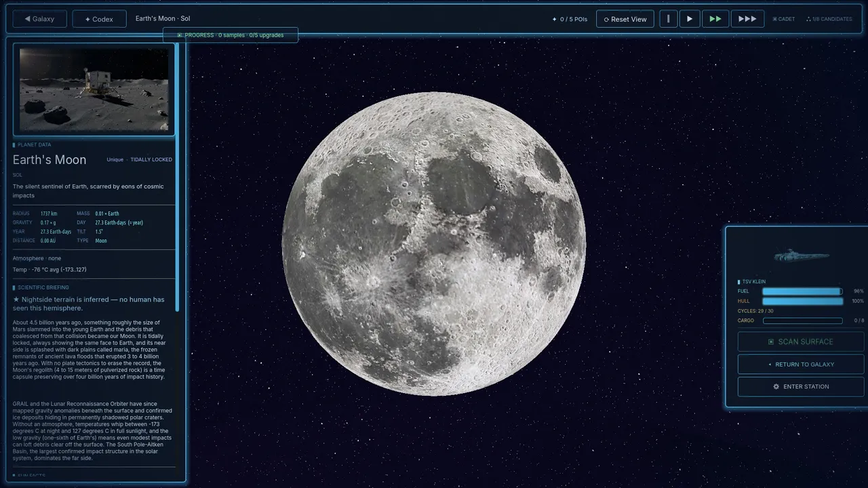Click the Temp -76 °C avg line

(x=50, y=270)
